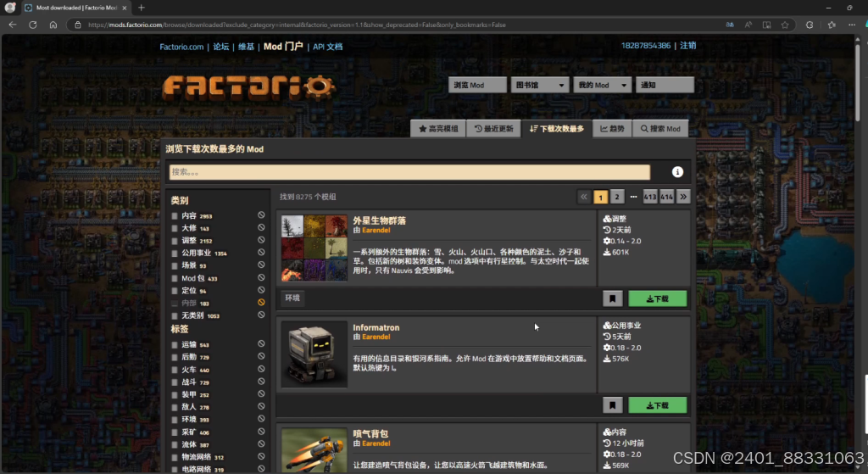Image resolution: width=868 pixels, height=474 pixels.
Task: Download the 外星生物群落 mod
Action: click(658, 298)
